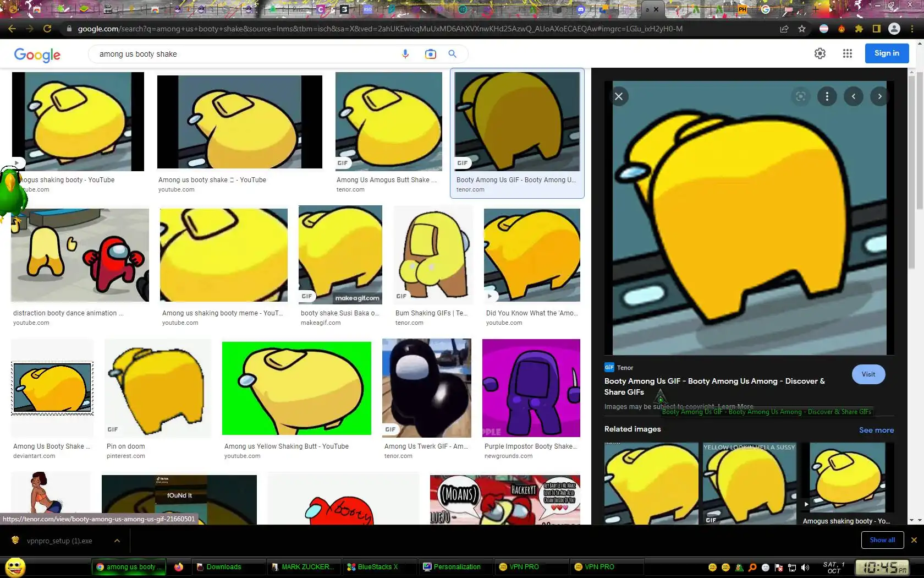Click the See more related images link
The width and height of the screenshot is (924, 578).
[877, 430]
